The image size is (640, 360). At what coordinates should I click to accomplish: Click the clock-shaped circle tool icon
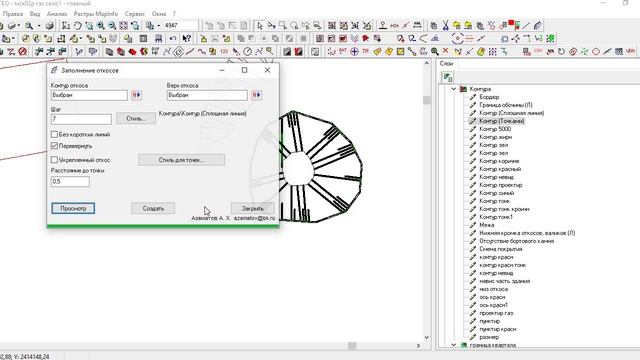[247, 51]
